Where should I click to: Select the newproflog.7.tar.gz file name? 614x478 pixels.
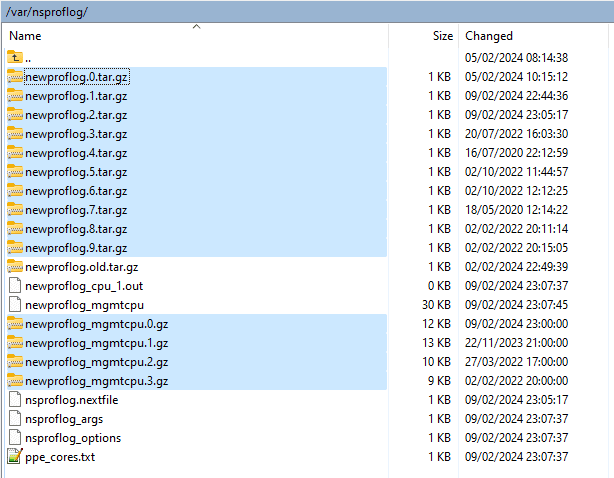click(x=76, y=209)
